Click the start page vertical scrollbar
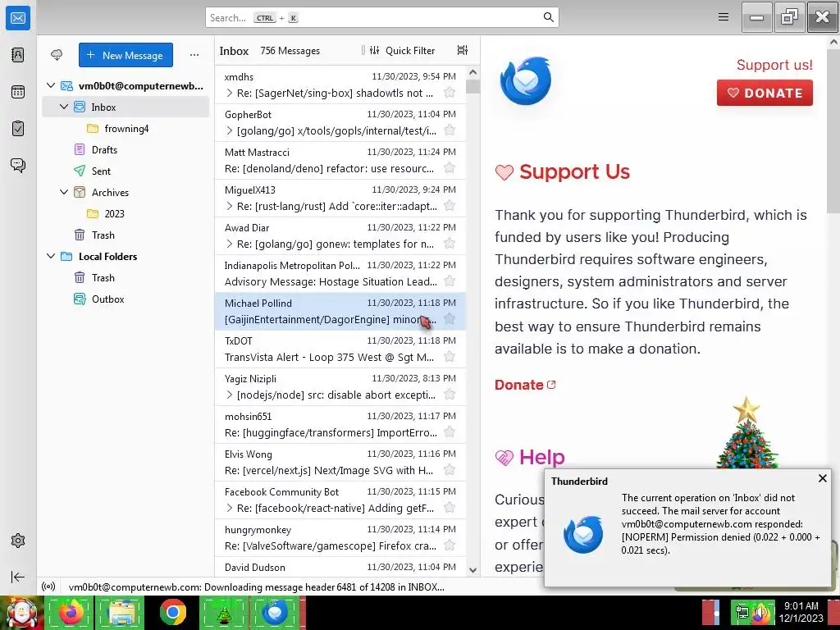Viewport: 840px width, 630px height. coord(833,131)
